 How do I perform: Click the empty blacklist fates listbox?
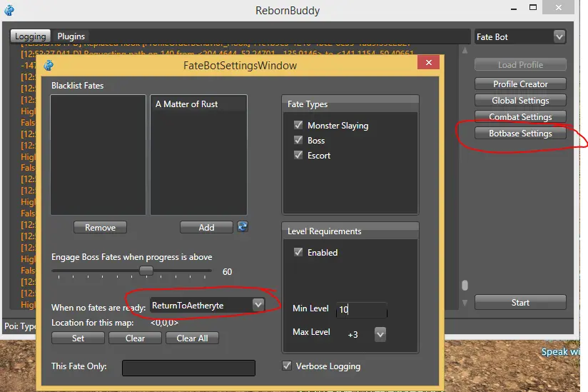tap(98, 154)
